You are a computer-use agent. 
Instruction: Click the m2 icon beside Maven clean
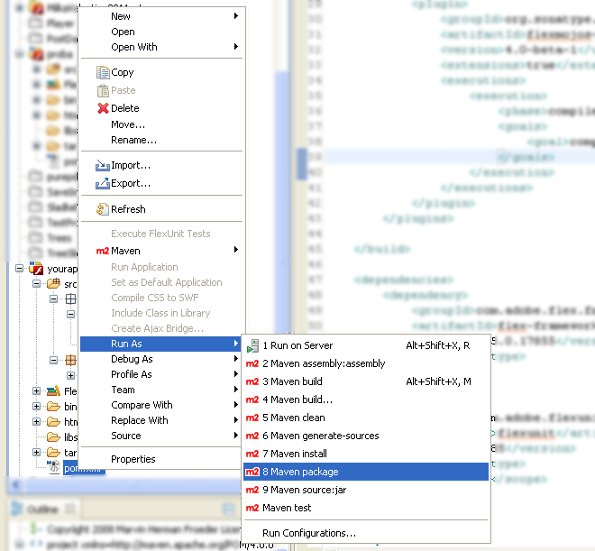(252, 418)
